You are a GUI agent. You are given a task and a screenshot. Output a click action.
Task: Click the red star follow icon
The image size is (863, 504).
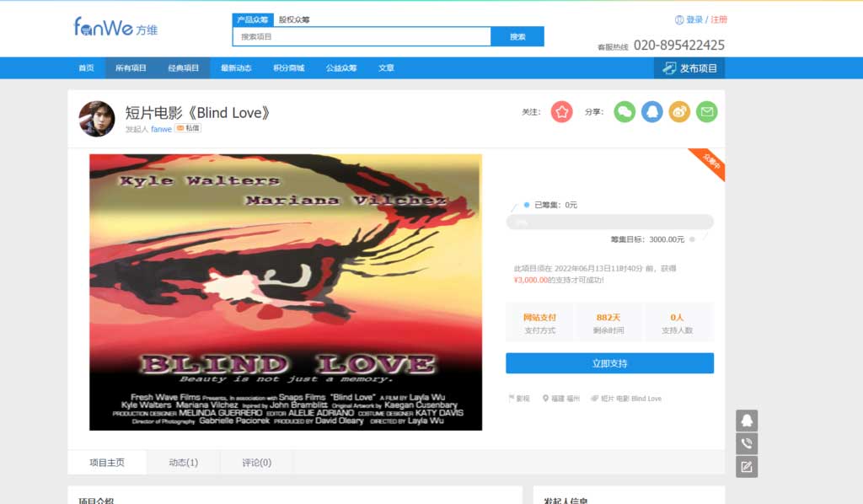tap(561, 112)
